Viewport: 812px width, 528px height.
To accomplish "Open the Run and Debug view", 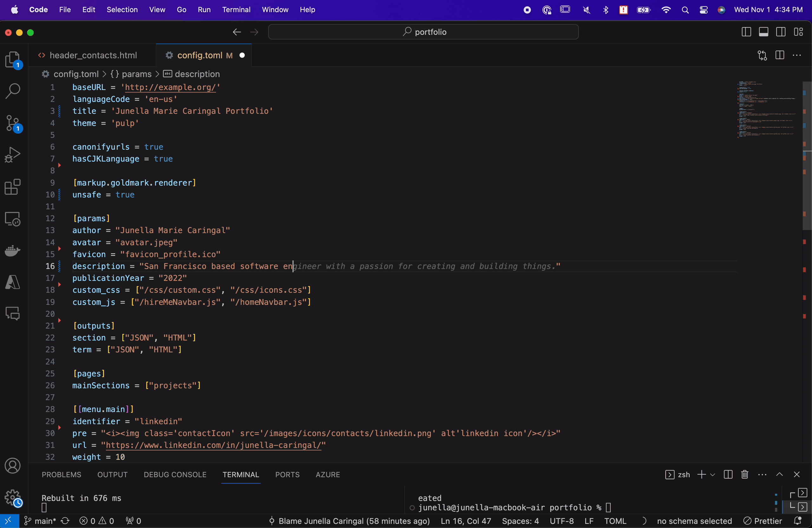I will (x=13, y=155).
